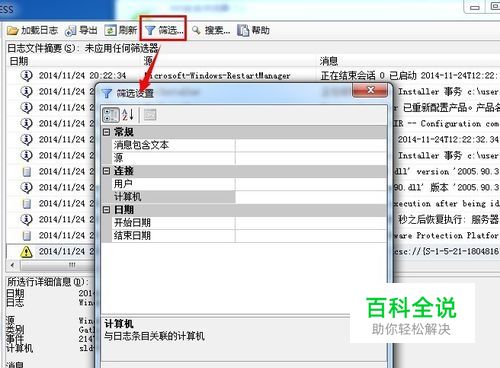Sort filter properties alphabetically

click(x=128, y=115)
